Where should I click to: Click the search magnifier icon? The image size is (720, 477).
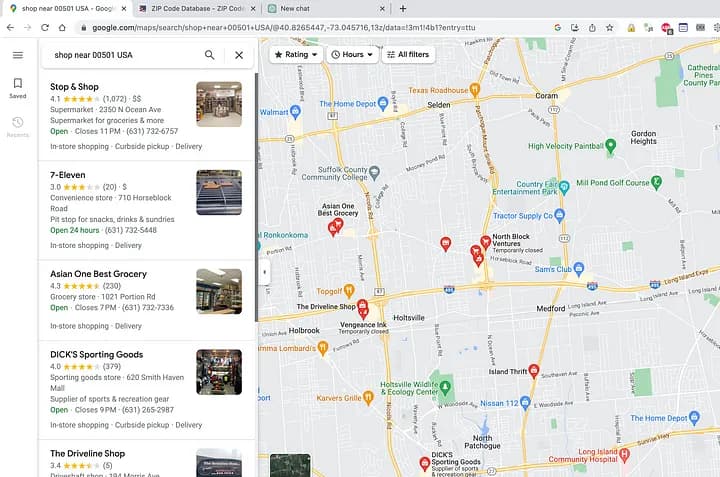click(209, 55)
